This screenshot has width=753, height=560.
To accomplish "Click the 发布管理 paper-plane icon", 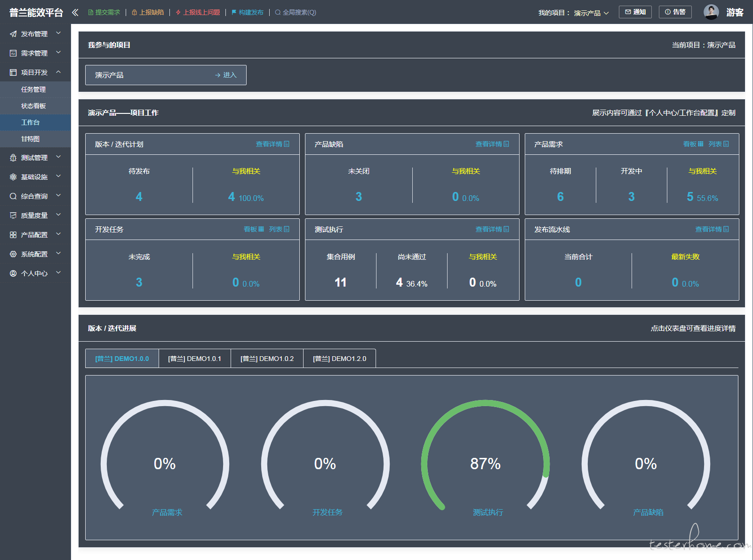I will (x=13, y=34).
